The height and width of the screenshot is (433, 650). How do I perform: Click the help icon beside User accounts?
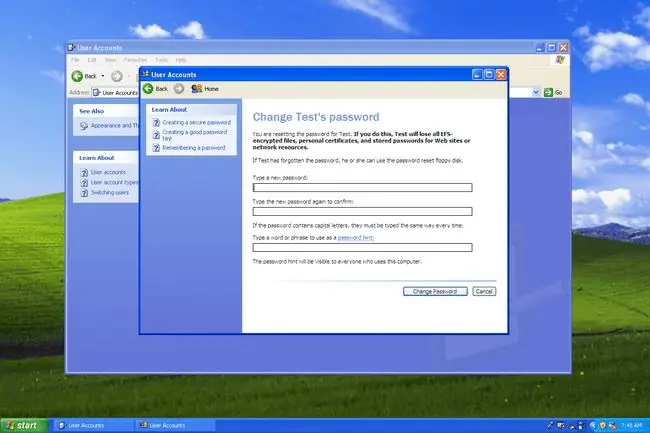click(84, 172)
